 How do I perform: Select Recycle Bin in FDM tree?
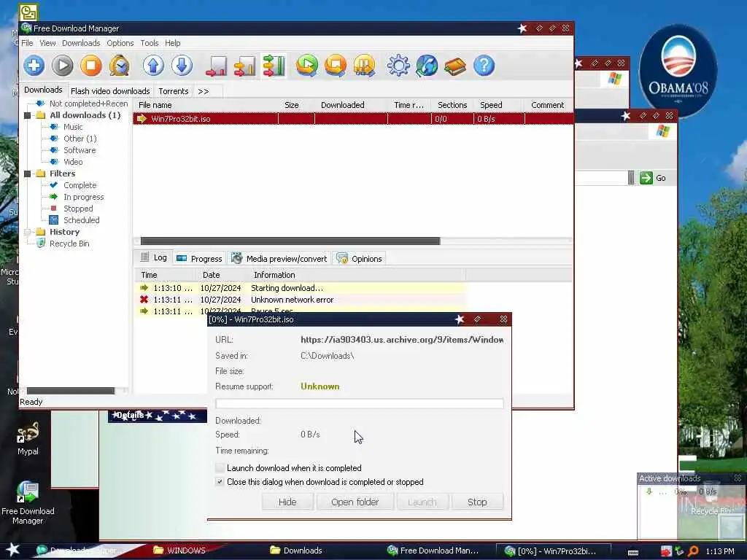point(69,244)
